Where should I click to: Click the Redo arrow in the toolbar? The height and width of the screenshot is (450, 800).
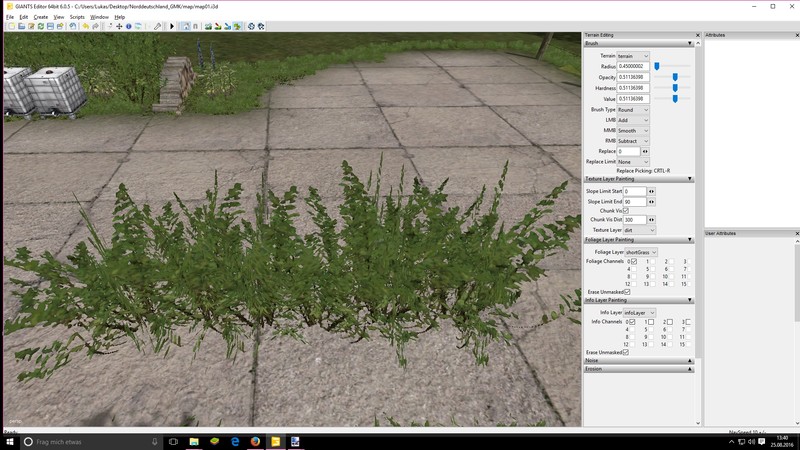point(97,26)
